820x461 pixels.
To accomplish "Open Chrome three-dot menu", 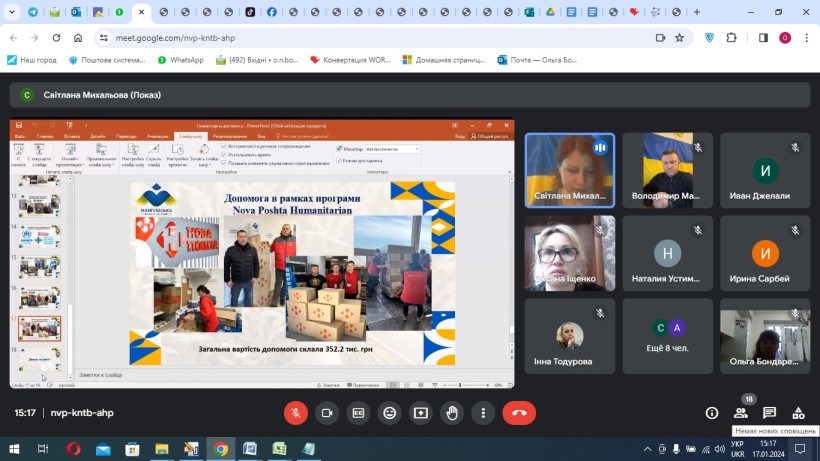I will pyautogui.click(x=807, y=38).
